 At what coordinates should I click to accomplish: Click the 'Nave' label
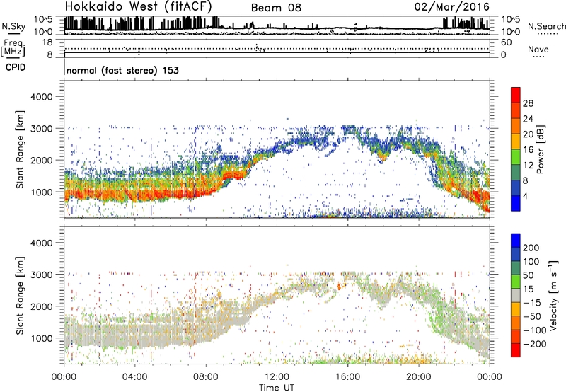pos(538,49)
